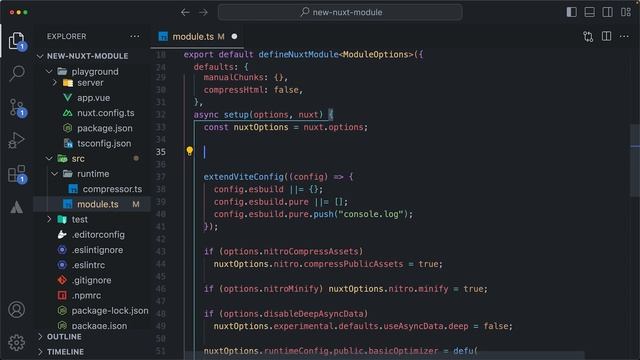
Task: Collapse the runtime folder
Action: pyautogui.click(x=55, y=174)
